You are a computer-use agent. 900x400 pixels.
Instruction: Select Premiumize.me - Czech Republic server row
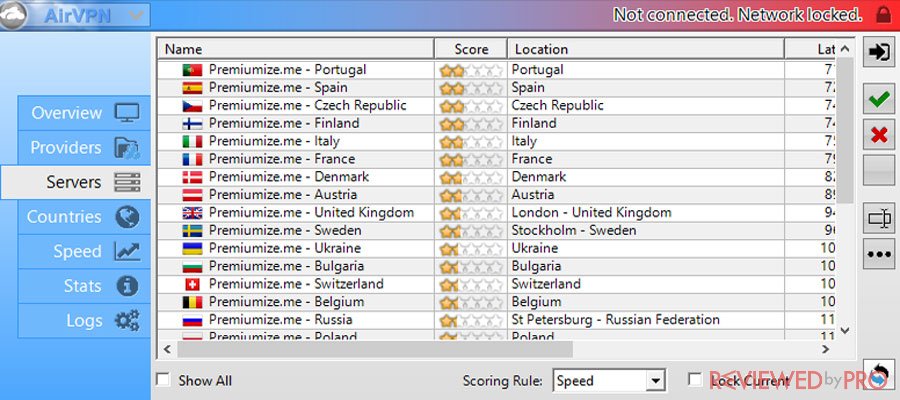[497, 106]
